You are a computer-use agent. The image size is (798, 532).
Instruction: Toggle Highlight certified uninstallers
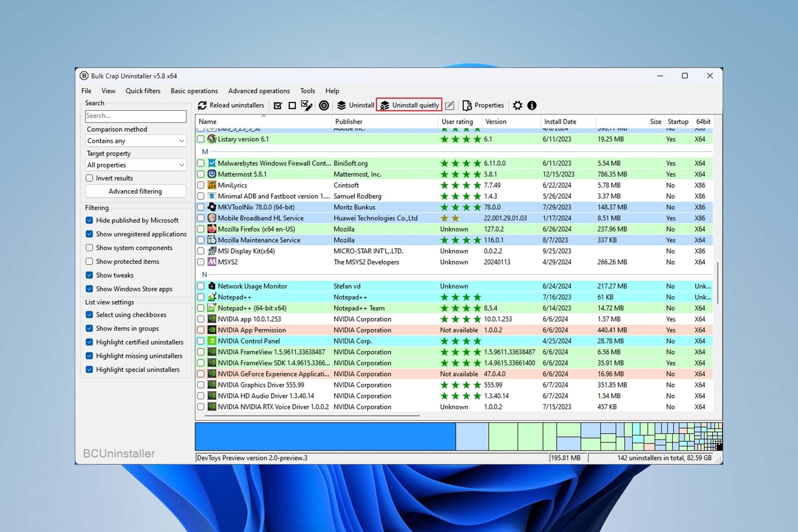[89, 342]
